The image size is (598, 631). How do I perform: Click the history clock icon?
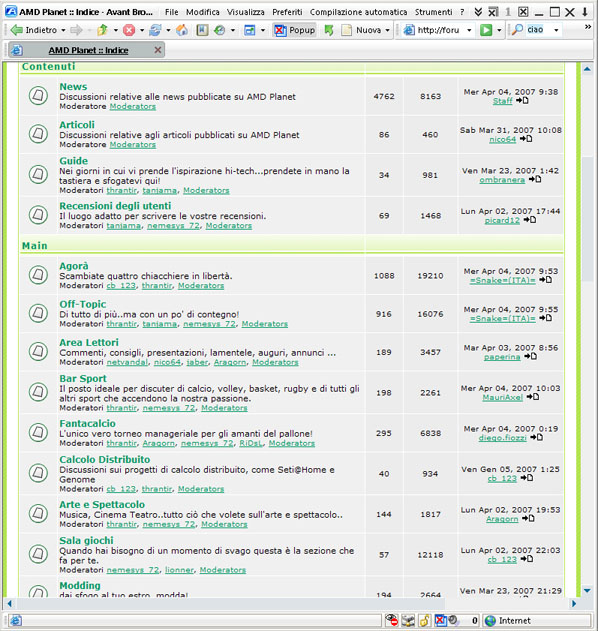tap(219, 30)
